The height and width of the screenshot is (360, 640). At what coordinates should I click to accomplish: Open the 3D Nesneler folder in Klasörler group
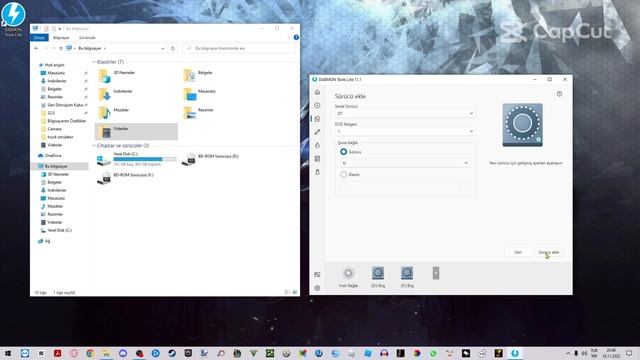click(117, 75)
